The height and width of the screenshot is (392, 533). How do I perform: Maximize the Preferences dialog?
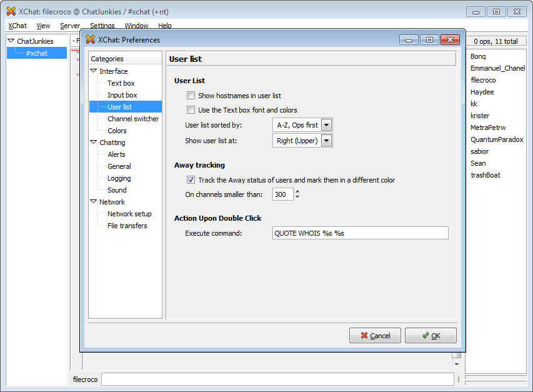[429, 40]
